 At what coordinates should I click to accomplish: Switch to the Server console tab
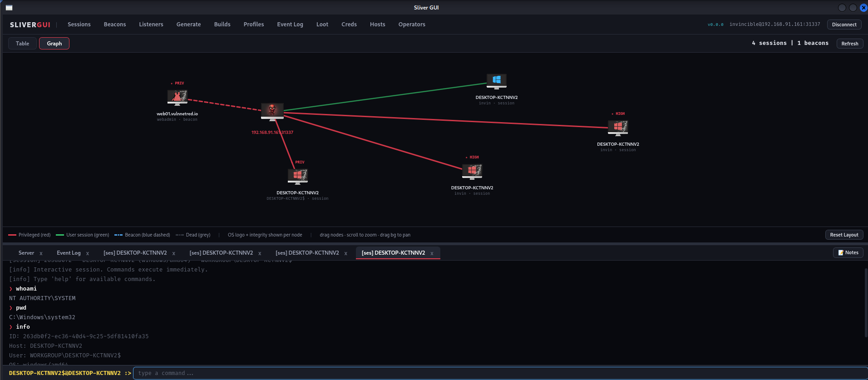click(26, 253)
